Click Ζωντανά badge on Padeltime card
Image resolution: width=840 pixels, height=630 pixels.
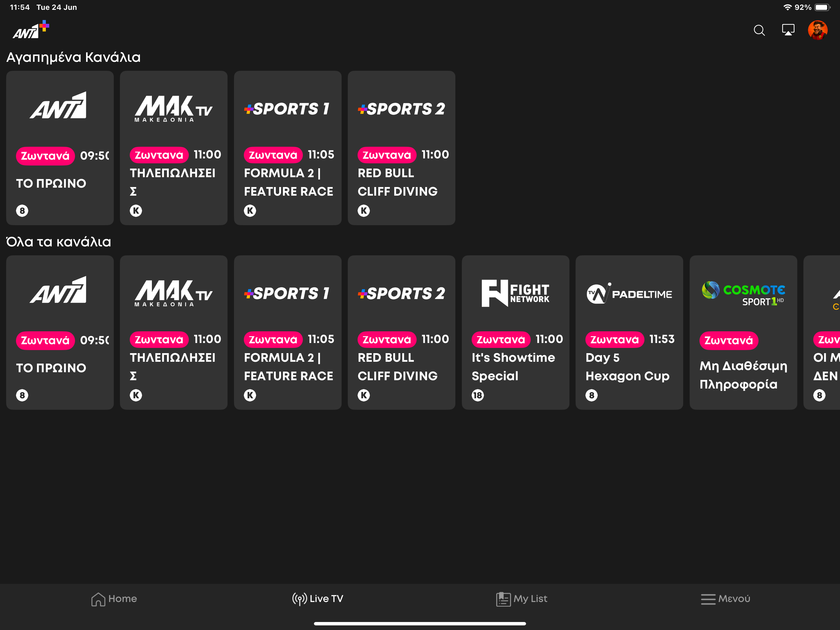615,340
